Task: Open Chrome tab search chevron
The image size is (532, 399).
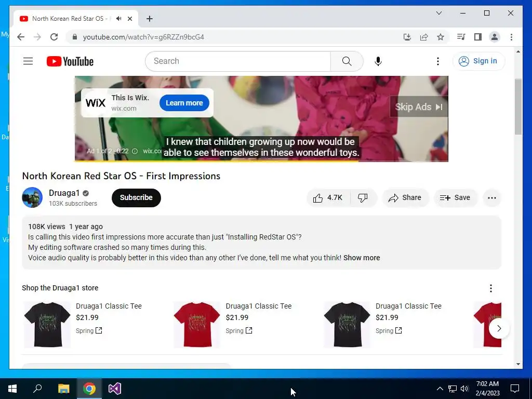Action: click(x=438, y=13)
